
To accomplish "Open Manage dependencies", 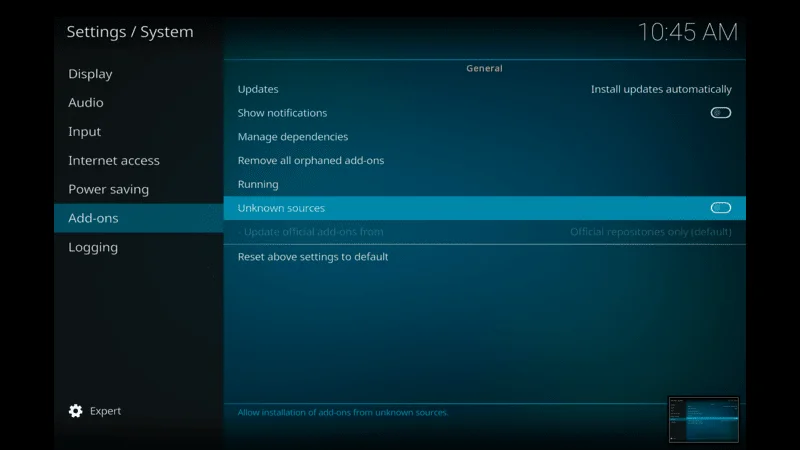I will (484, 137).
